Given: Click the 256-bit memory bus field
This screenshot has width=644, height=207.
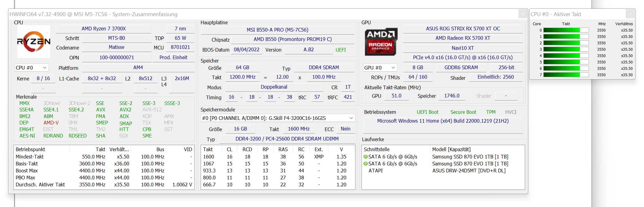Looking at the screenshot, I should coord(506,68).
